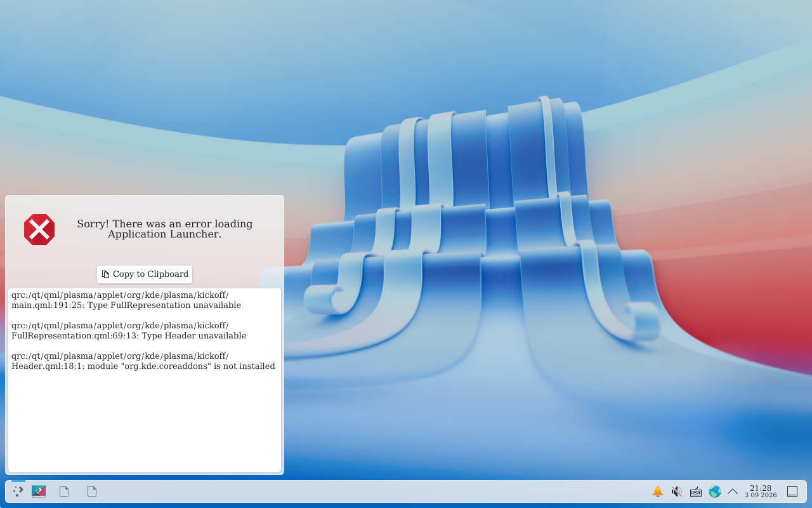812x508 pixels.
Task: Open the blank document icon beside the Plasma icon
Action: pyautogui.click(x=64, y=491)
